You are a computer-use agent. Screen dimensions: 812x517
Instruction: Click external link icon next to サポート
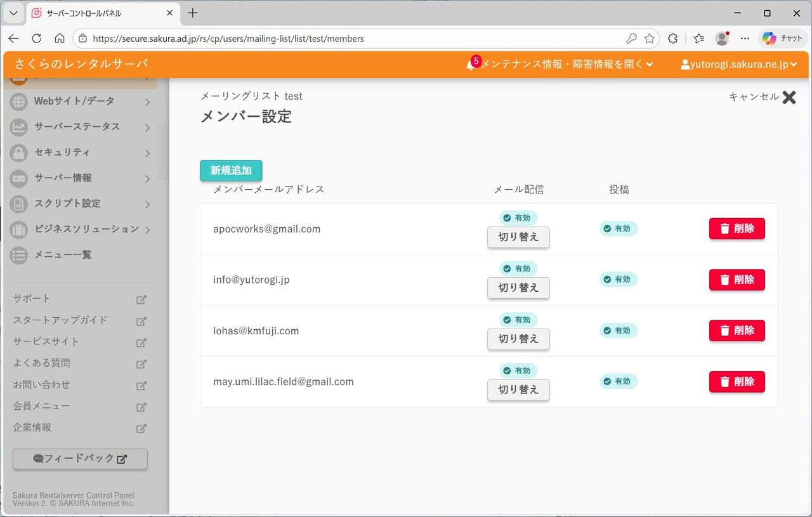point(141,300)
